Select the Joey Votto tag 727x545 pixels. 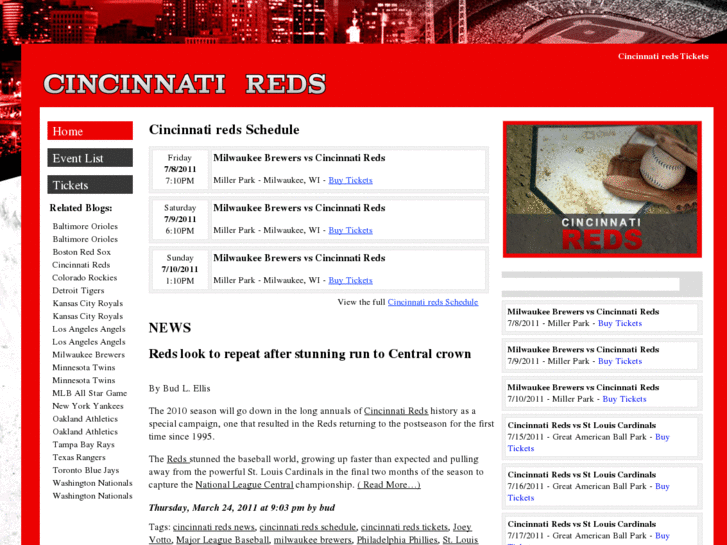462,527
